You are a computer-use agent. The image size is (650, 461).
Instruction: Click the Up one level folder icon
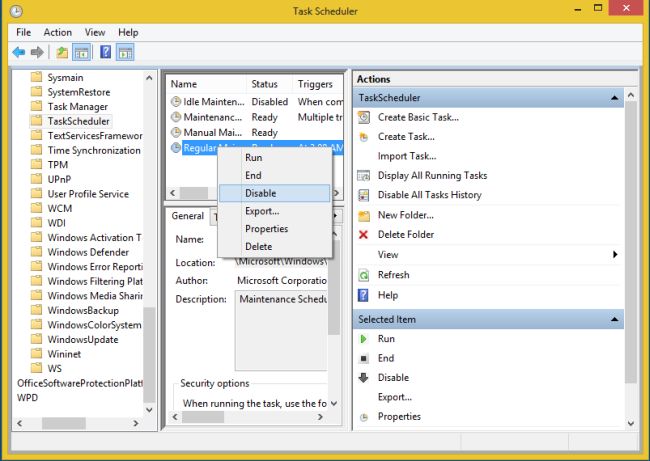(x=62, y=53)
